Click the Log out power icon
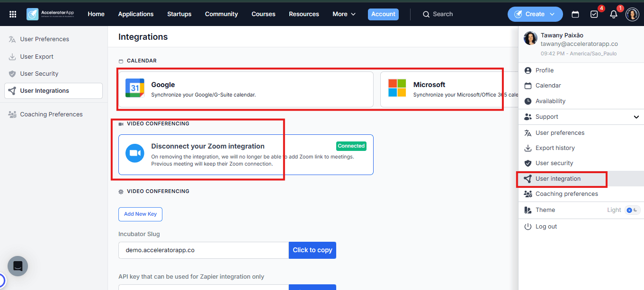Viewport: 644px width, 290px height. coord(528,227)
